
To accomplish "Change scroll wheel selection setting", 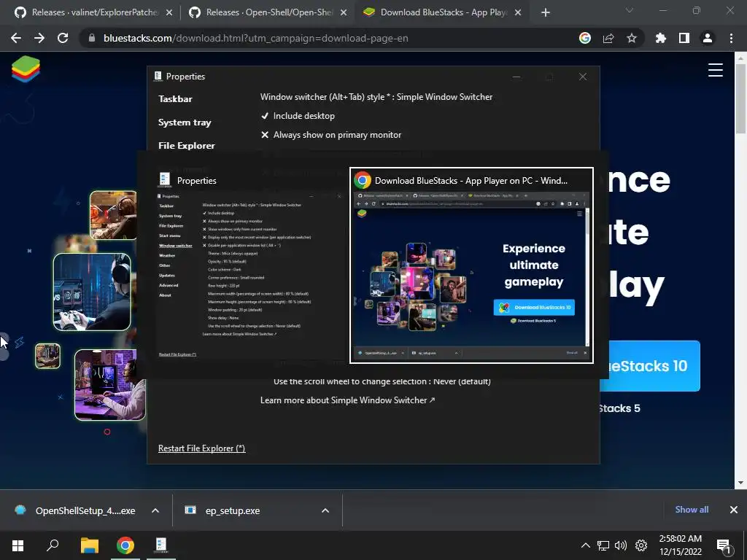I will click(382, 381).
